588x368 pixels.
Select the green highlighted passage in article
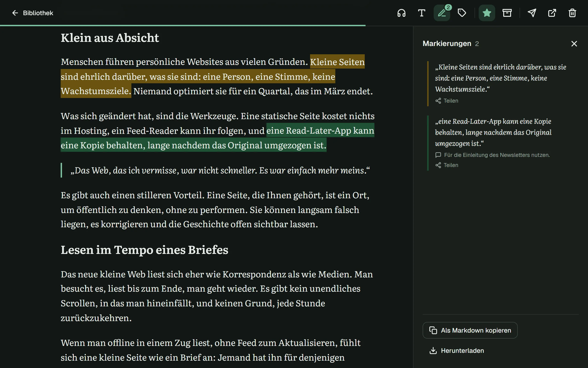(218, 138)
